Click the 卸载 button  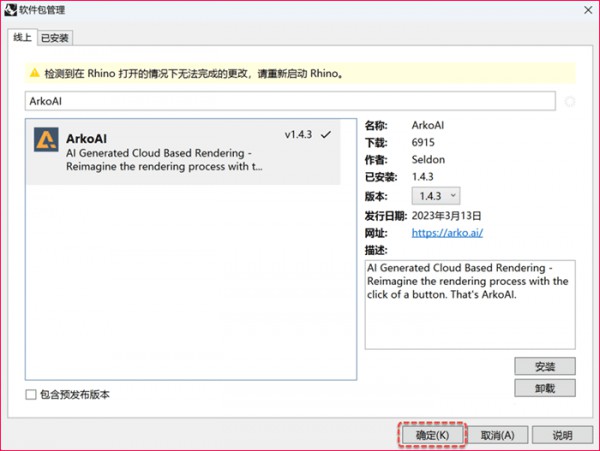[545, 388]
